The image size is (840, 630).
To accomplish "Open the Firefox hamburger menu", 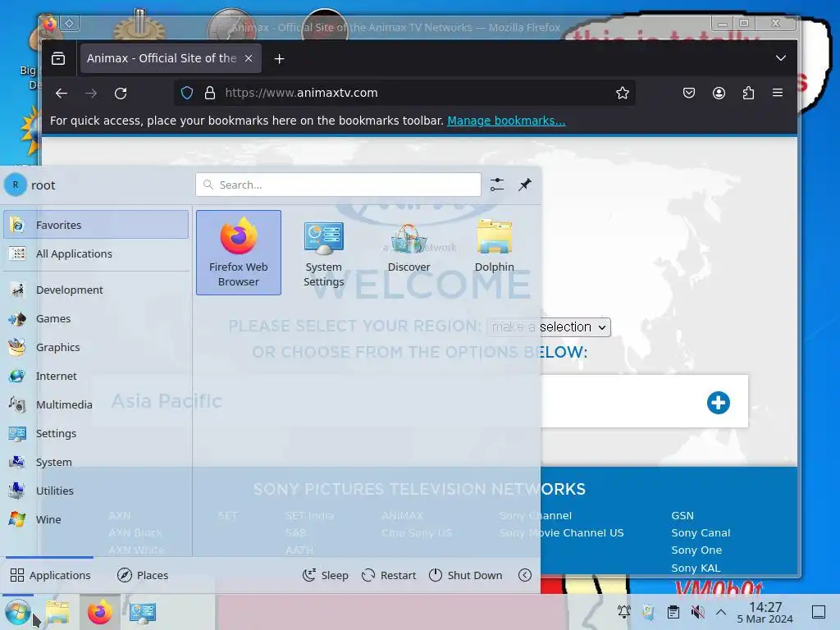I will tap(778, 94).
